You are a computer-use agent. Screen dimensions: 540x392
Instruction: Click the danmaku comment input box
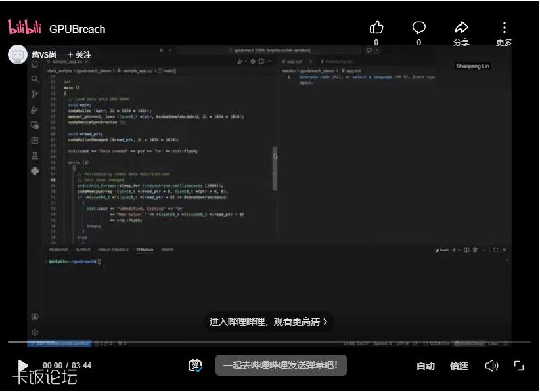[281, 365]
